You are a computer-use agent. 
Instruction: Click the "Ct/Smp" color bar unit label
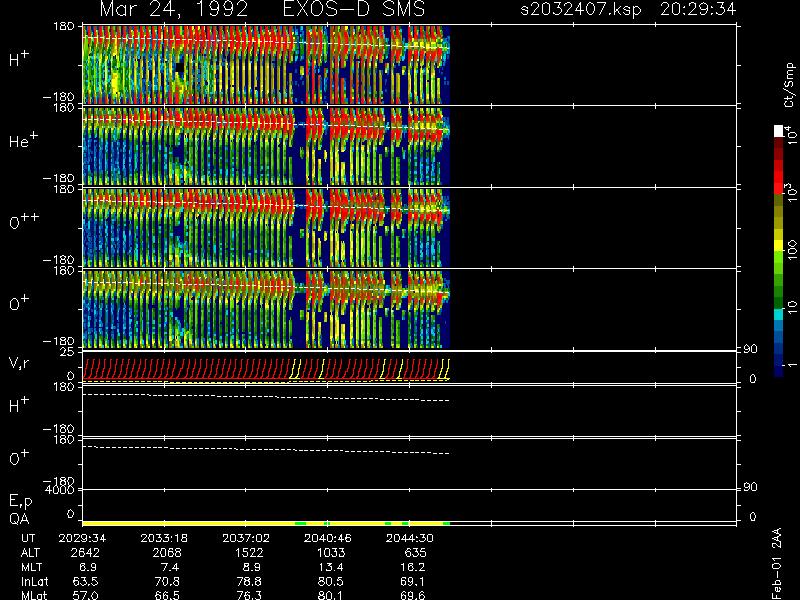point(790,85)
